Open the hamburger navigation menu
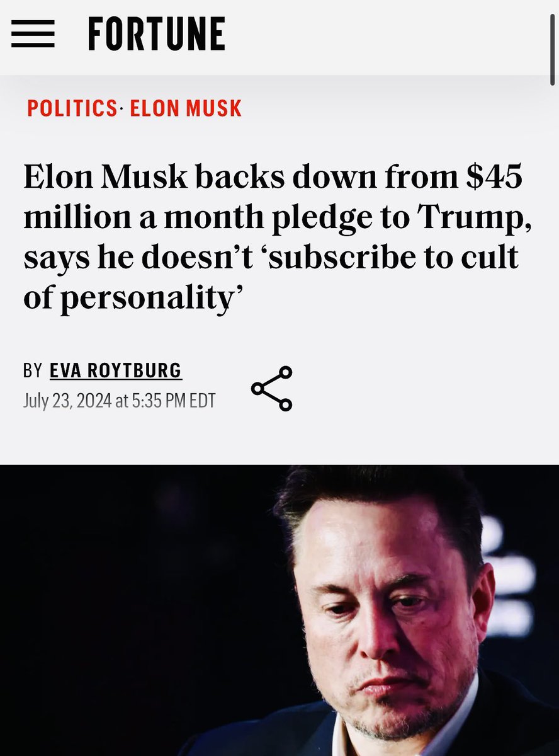Screen dimensions: 559x756 tap(33, 34)
